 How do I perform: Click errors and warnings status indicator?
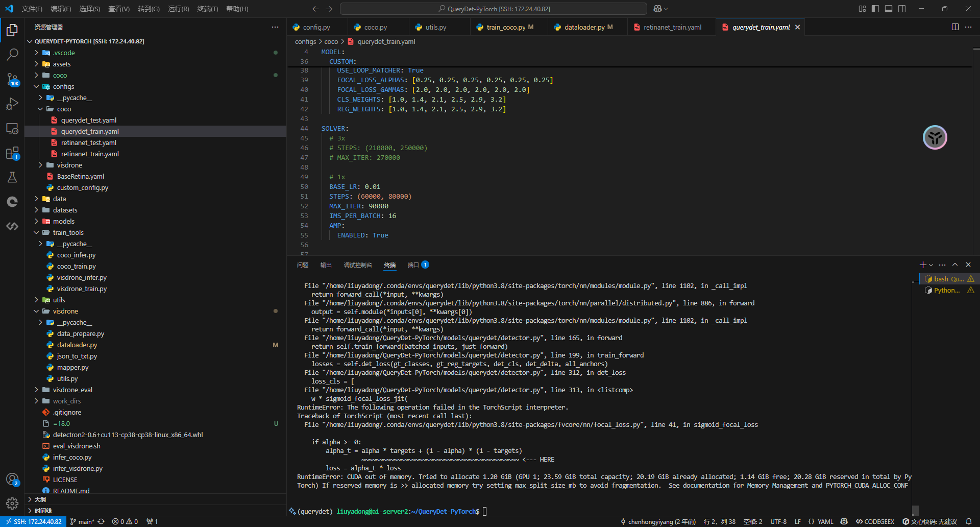pos(125,521)
